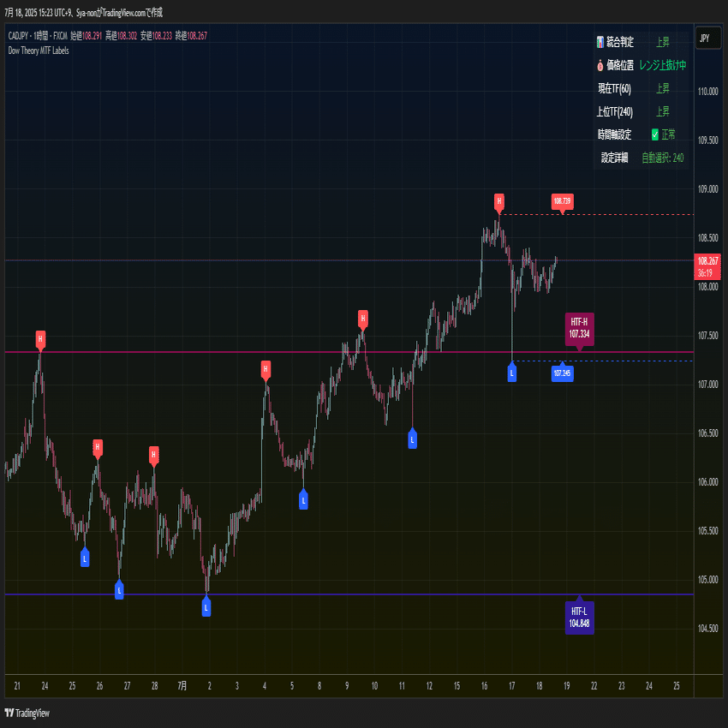Click the 終値108.267 close value in legend
This screenshot has height=728, width=728.
(191, 36)
